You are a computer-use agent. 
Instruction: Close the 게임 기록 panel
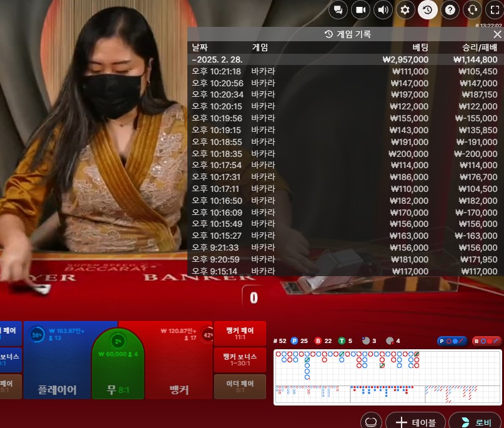[497, 34]
